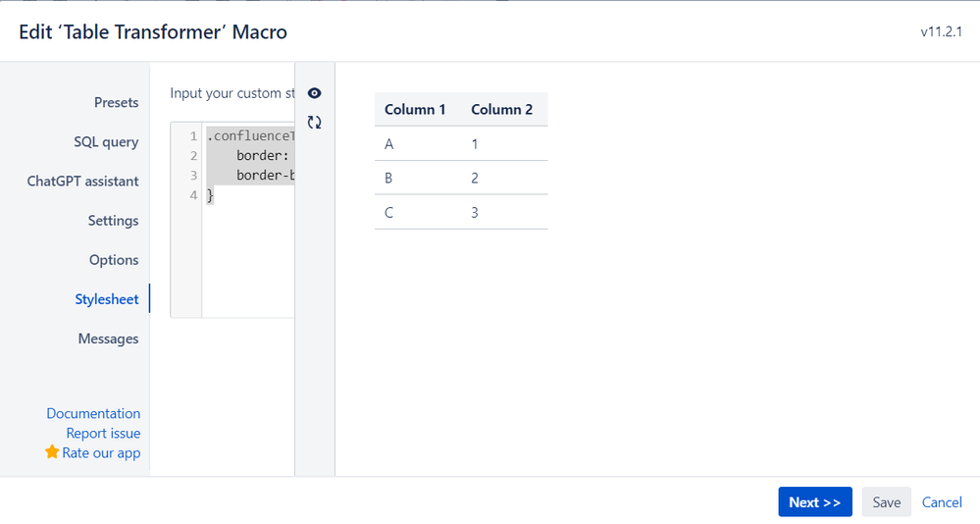
Task: Go to the Settings tab
Action: [x=113, y=221]
